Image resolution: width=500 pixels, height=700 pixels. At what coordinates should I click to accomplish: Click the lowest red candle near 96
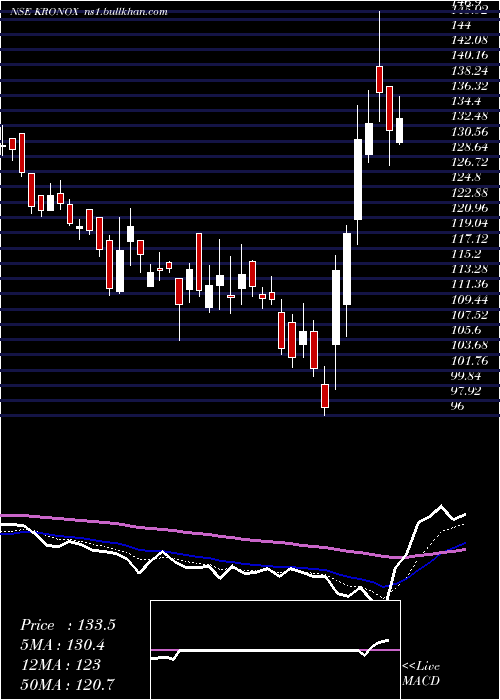point(325,396)
